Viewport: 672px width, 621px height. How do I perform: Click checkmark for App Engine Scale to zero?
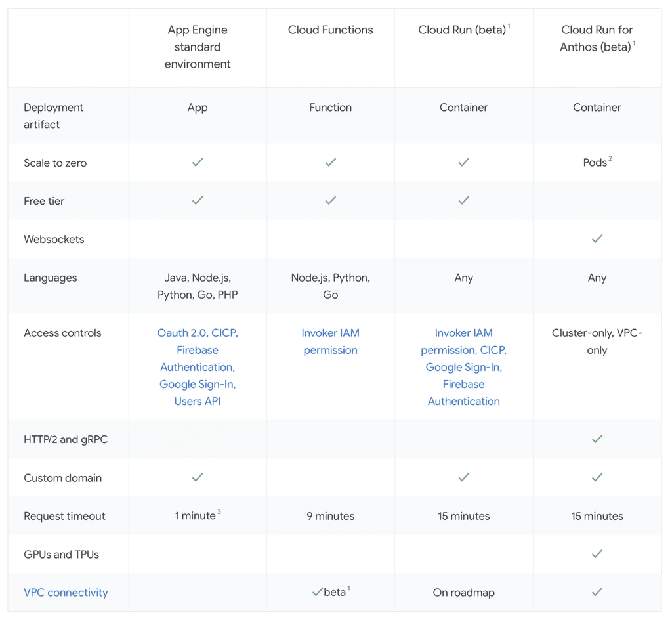(x=198, y=162)
